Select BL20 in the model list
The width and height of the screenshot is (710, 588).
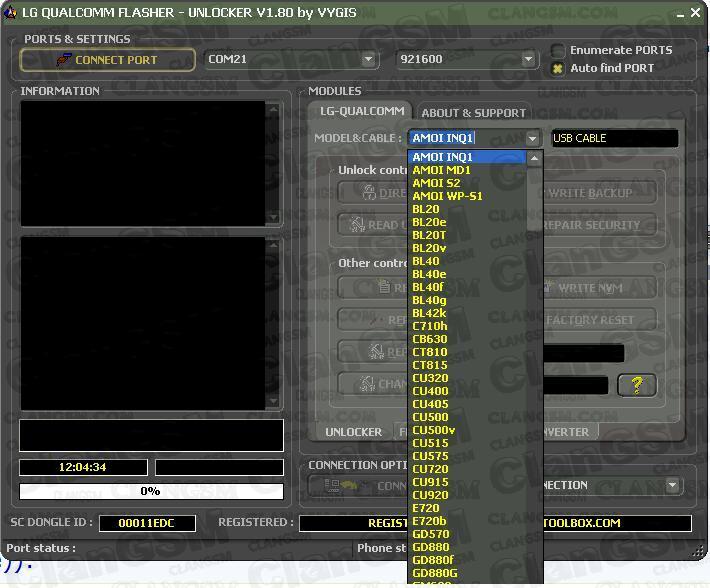pos(467,209)
